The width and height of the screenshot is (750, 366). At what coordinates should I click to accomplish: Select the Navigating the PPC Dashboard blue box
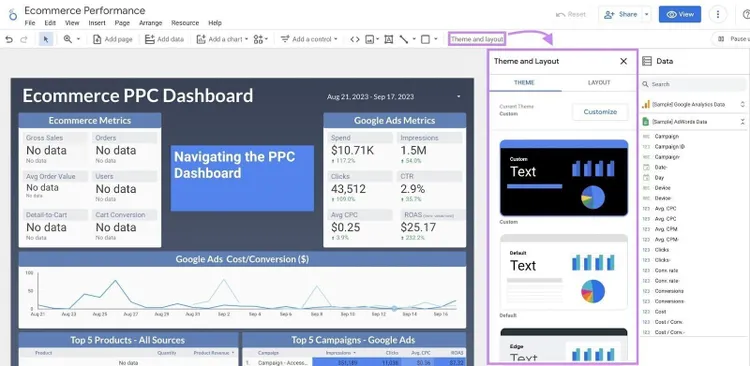point(242,178)
